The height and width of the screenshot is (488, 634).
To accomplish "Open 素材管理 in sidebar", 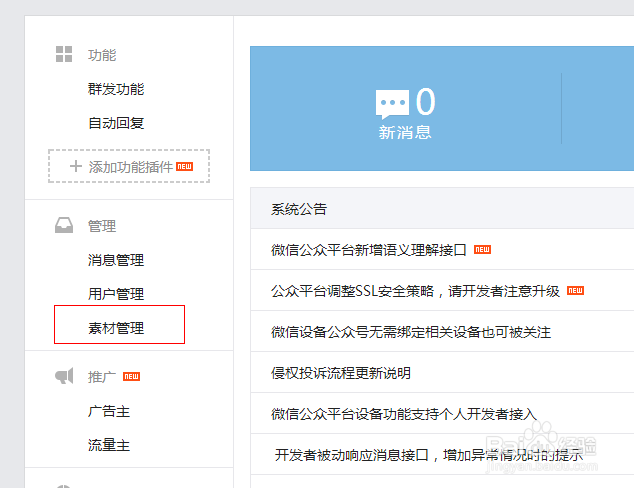I will (116, 328).
